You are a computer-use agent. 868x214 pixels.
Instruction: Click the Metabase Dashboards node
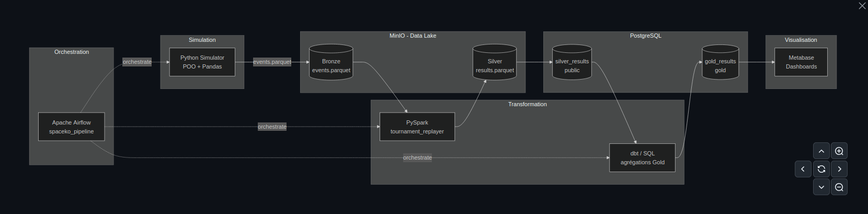(x=801, y=62)
